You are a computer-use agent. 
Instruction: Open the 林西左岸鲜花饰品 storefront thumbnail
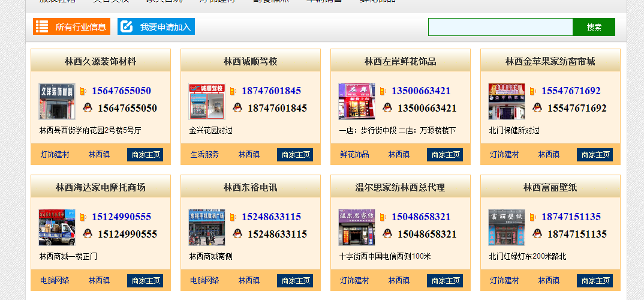click(x=356, y=101)
